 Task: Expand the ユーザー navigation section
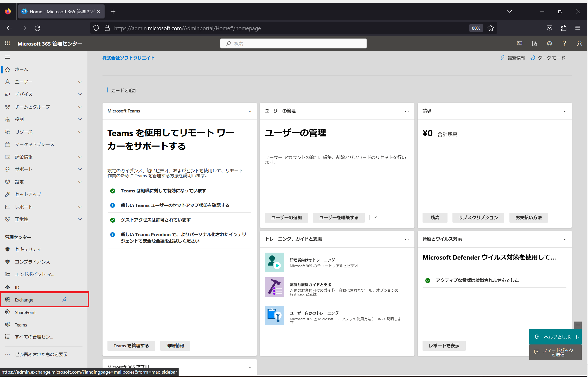pyautogui.click(x=80, y=82)
